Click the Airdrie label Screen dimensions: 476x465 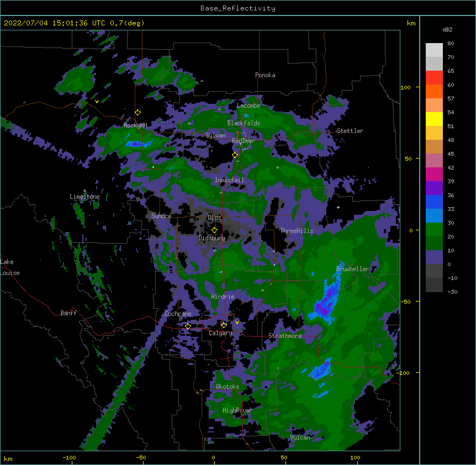223,297
